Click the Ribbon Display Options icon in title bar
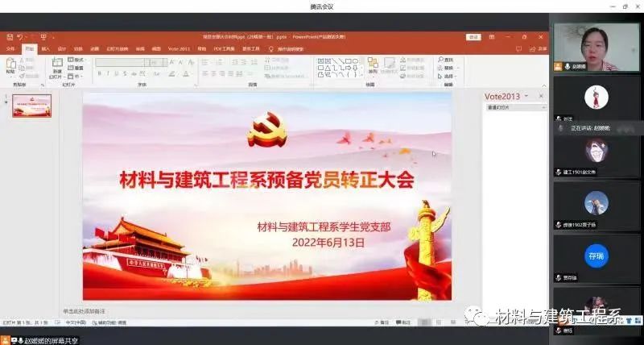Screen dimensions: 644x345 (x=492, y=37)
